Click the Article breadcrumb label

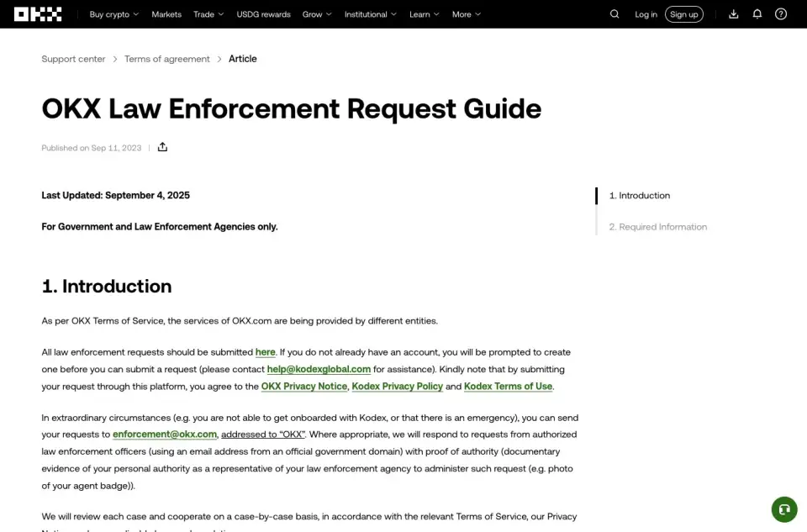tap(243, 59)
